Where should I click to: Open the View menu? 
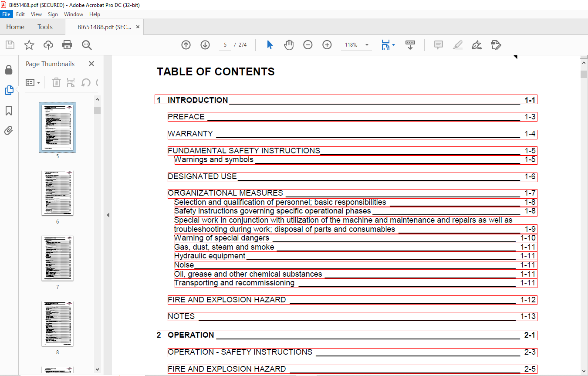point(37,14)
